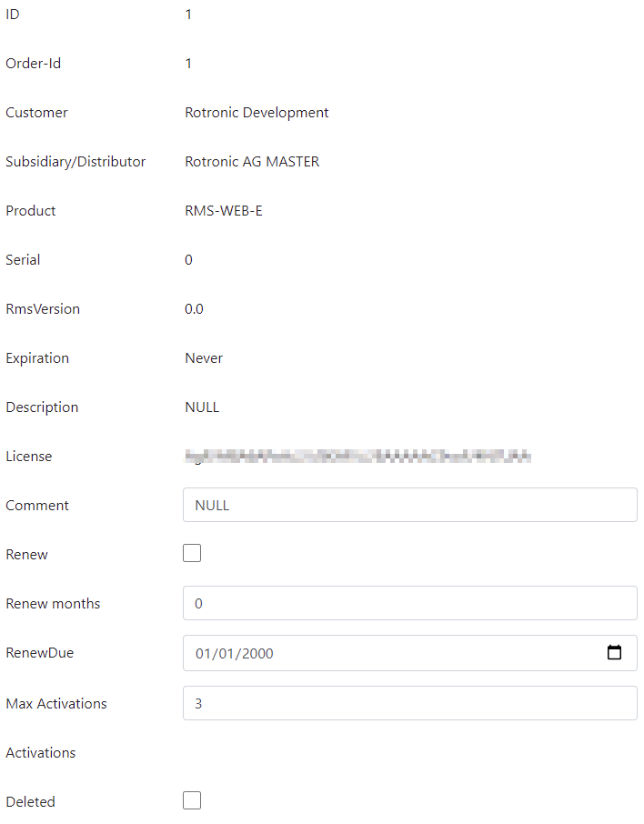Click the Deleted label
Image resolution: width=644 pixels, height=824 pixels.
pos(30,802)
